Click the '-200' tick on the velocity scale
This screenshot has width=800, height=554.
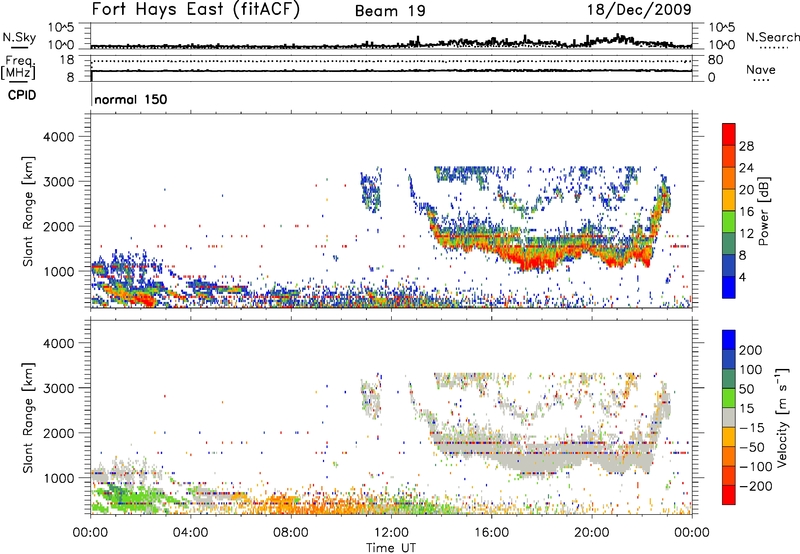point(756,486)
